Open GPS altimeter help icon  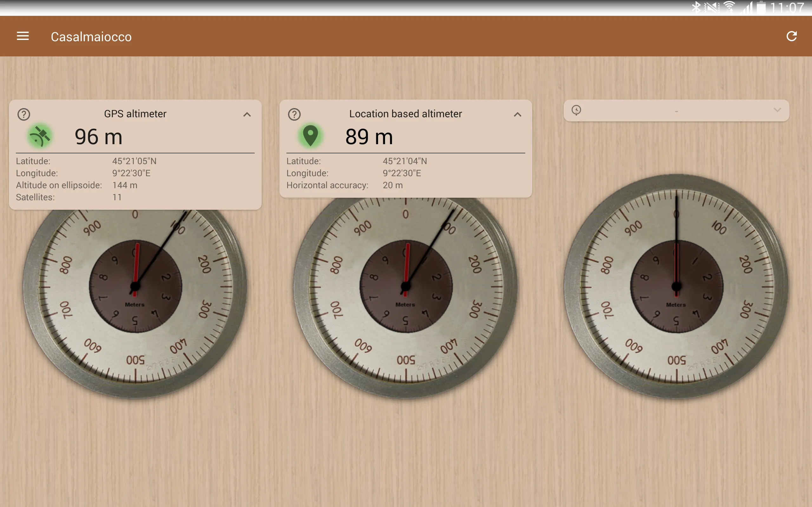[x=23, y=114]
